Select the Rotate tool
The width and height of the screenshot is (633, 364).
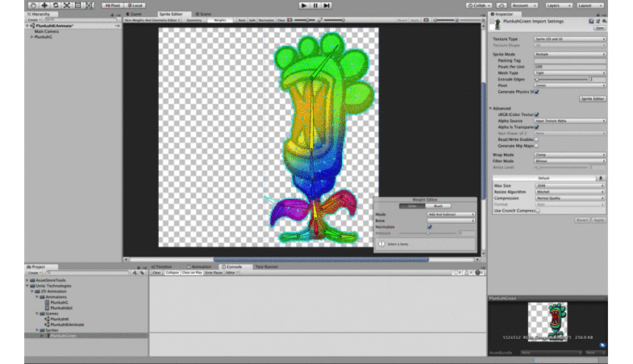56,6
